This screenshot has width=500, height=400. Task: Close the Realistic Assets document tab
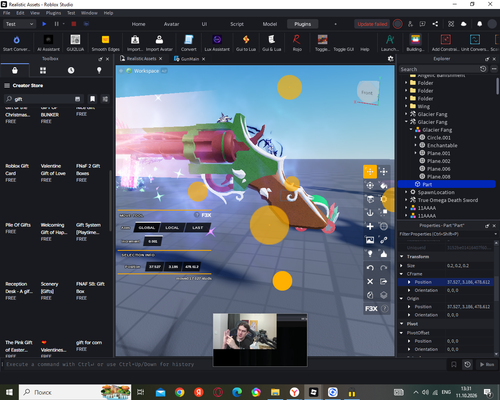(x=160, y=59)
